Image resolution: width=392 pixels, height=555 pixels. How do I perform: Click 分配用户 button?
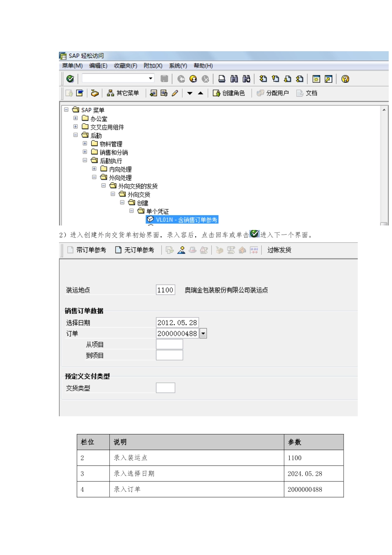click(273, 93)
